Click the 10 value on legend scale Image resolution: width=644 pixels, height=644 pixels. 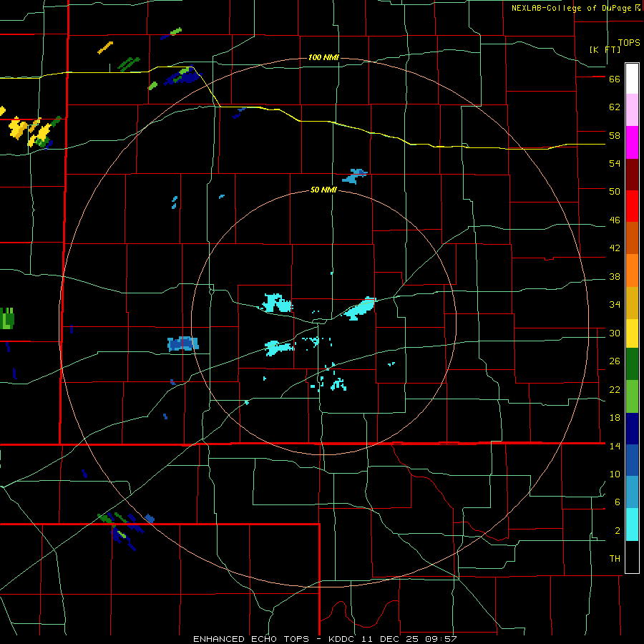[615, 474]
